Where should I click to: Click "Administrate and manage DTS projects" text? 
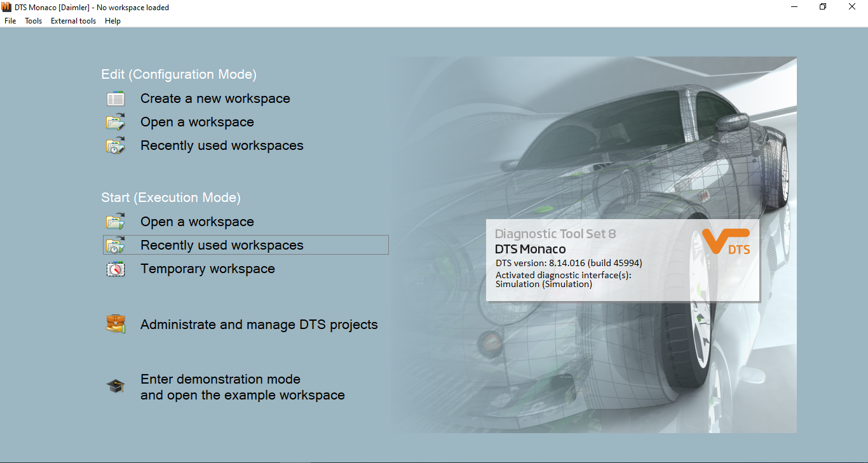pos(259,325)
